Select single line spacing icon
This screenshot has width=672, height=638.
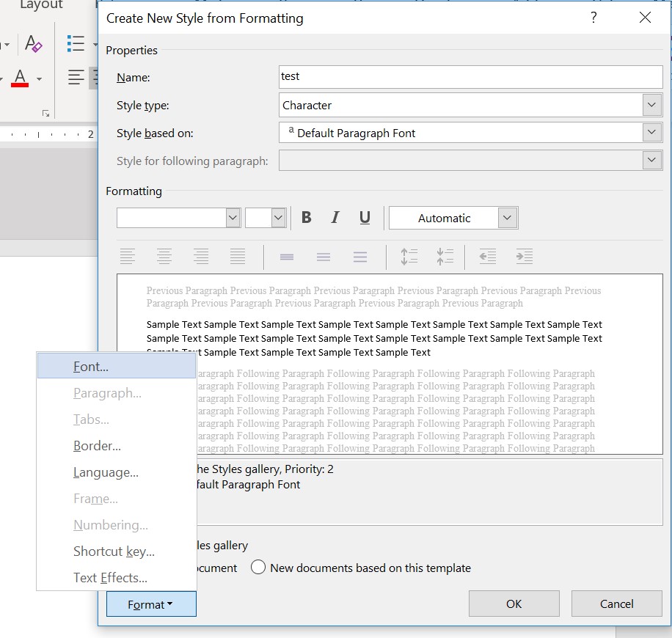tap(287, 257)
